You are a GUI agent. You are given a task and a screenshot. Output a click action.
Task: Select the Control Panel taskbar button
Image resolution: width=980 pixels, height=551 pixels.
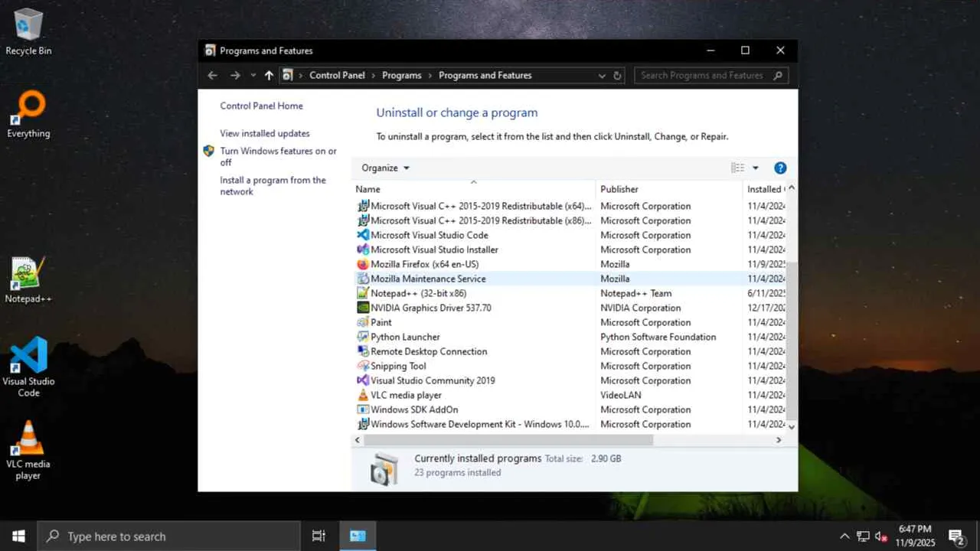pyautogui.click(x=358, y=536)
